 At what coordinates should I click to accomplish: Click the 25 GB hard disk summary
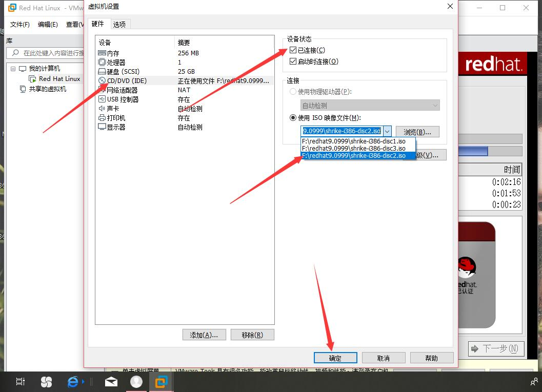[x=186, y=72]
